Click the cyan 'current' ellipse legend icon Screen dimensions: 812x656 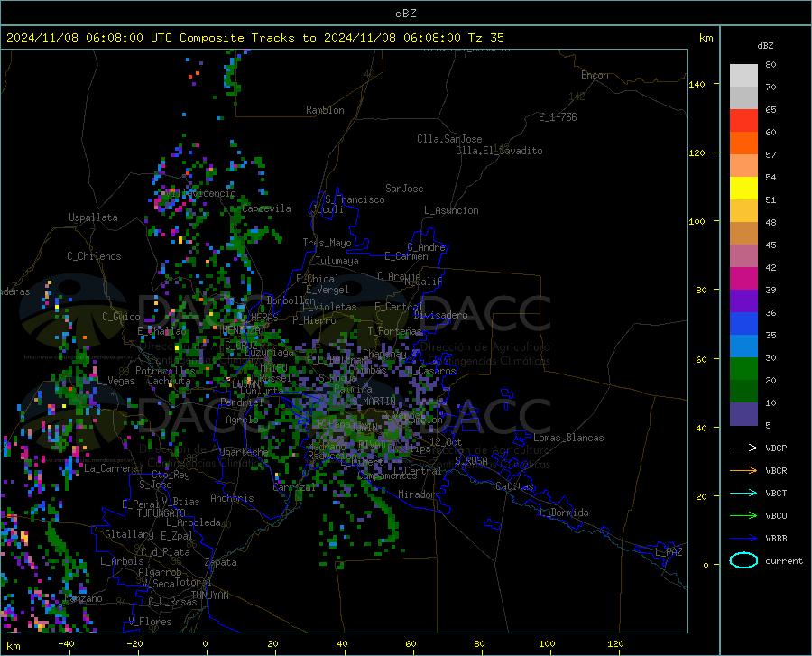click(x=743, y=560)
